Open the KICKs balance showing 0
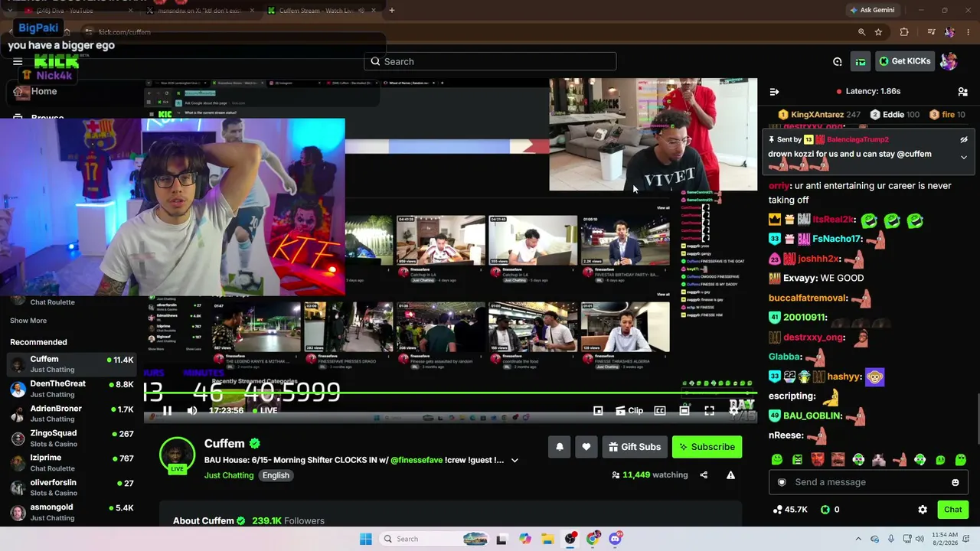This screenshot has width=980, height=551. click(x=830, y=510)
